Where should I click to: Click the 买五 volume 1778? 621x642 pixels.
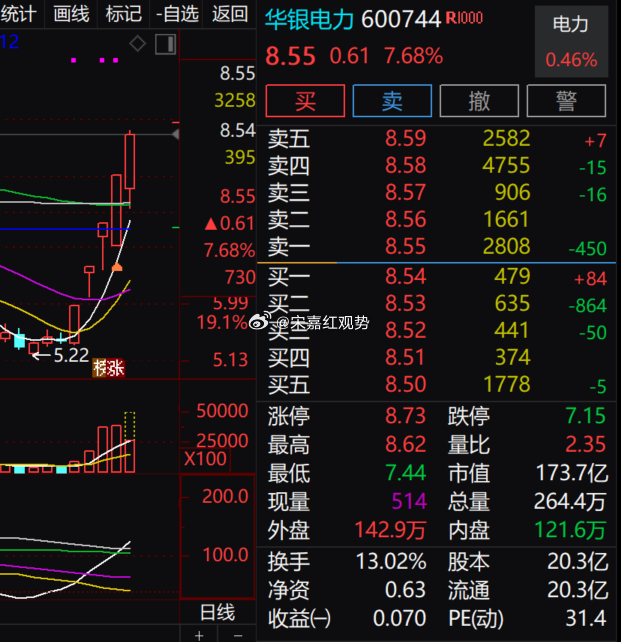point(507,384)
